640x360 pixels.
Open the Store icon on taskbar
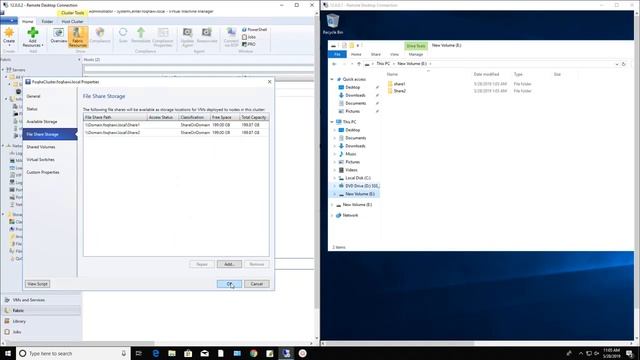pyautogui.click(x=188, y=353)
